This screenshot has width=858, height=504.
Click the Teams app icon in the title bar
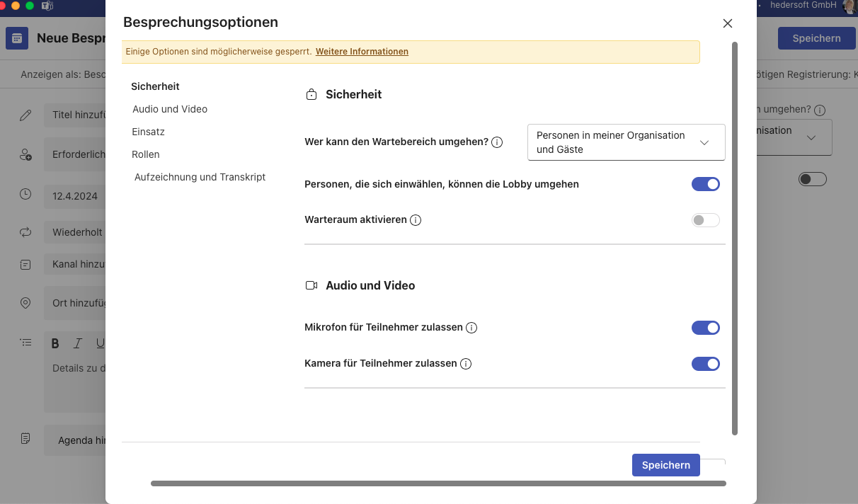tap(47, 6)
